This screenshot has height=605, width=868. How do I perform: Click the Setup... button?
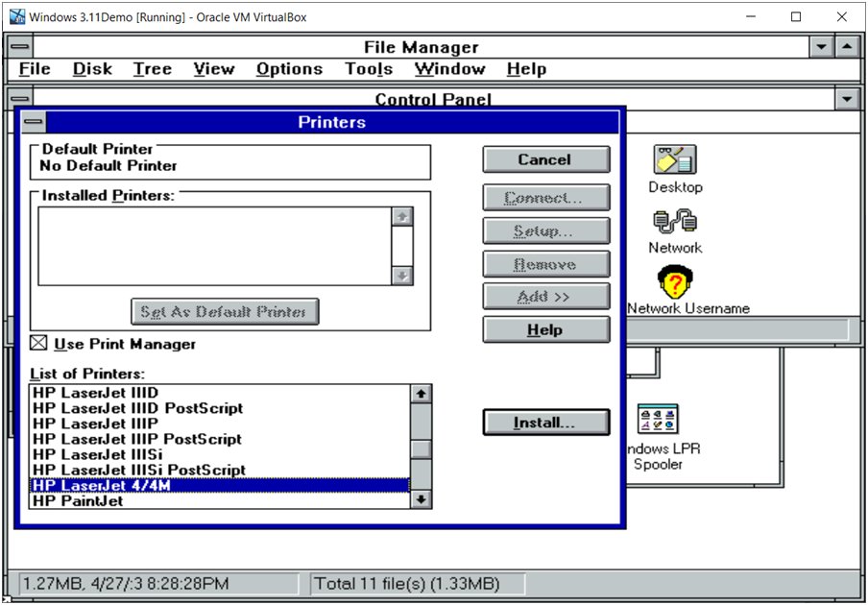click(545, 230)
